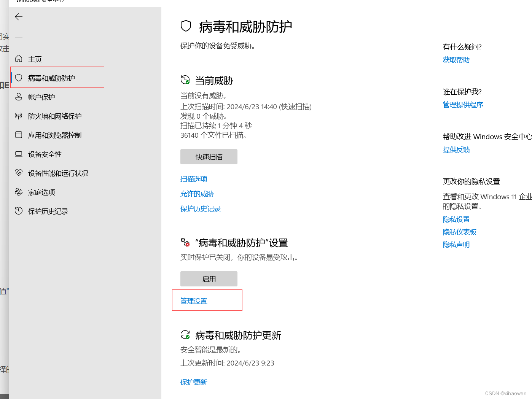The height and width of the screenshot is (399, 532).
Task: Click the antenna icon beside 防火墙和网络保护
Action: click(19, 116)
